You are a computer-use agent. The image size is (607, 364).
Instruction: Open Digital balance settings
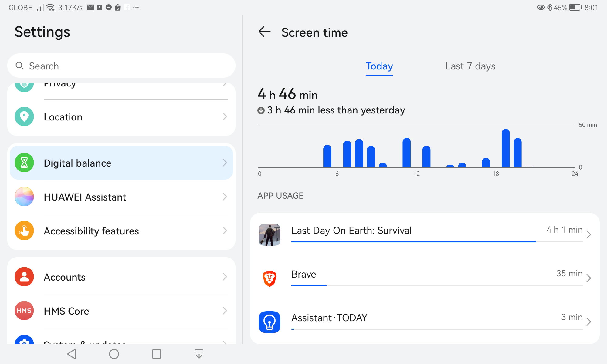pos(121,163)
